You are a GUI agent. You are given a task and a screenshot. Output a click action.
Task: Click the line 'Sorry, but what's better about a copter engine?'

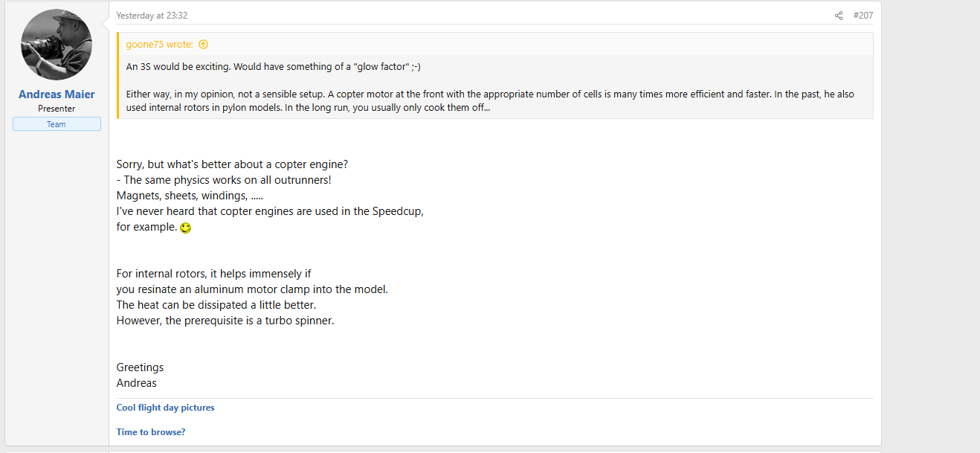pos(232,164)
